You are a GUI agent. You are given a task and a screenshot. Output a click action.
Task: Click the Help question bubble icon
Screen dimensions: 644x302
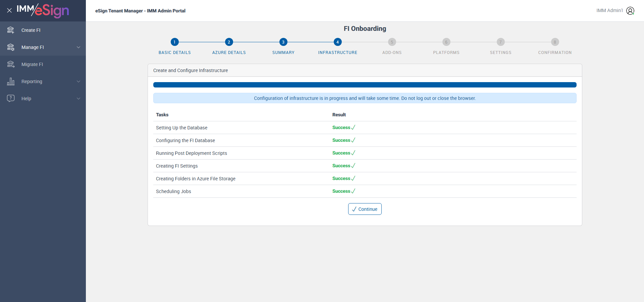tap(11, 99)
